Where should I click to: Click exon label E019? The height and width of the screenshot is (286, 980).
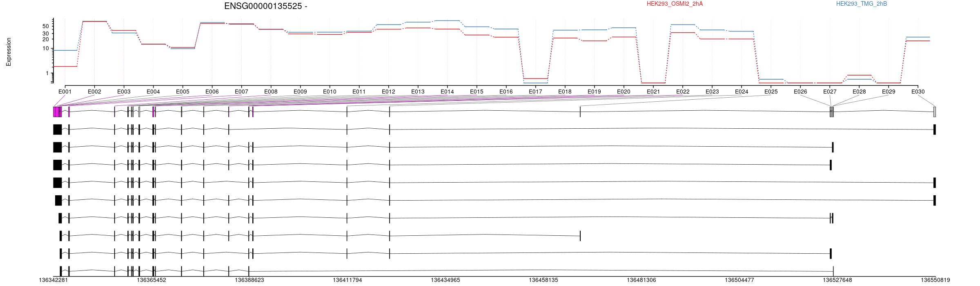(594, 92)
